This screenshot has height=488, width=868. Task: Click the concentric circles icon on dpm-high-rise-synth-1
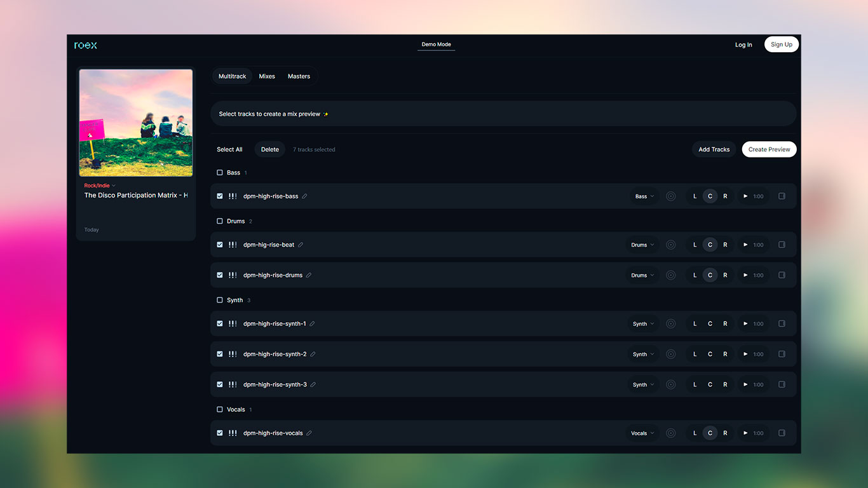click(x=670, y=324)
